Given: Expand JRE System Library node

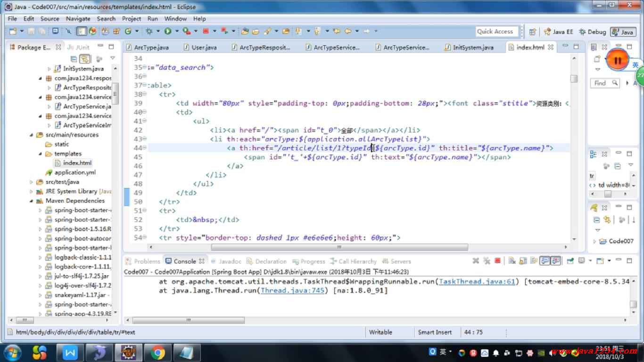Looking at the screenshot, I should (32, 191).
